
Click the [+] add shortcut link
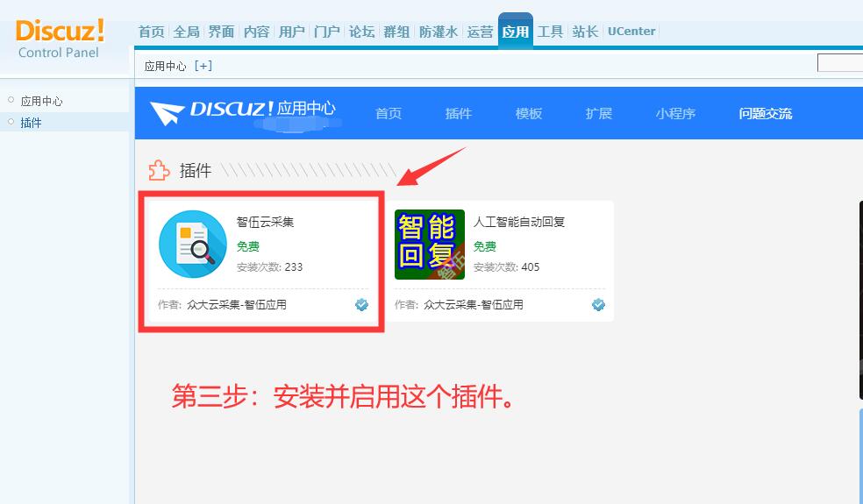pyautogui.click(x=203, y=66)
